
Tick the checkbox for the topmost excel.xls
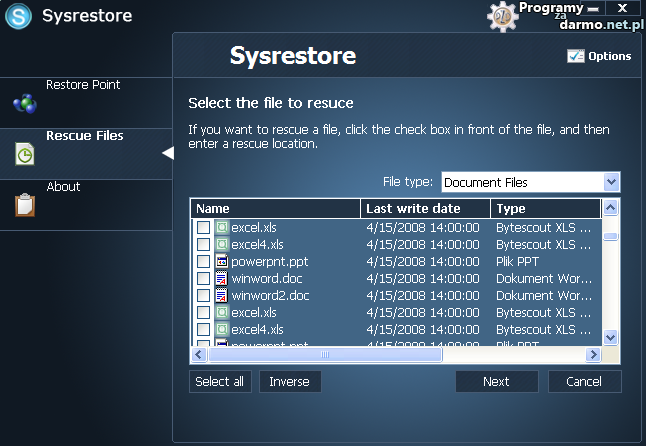point(204,228)
